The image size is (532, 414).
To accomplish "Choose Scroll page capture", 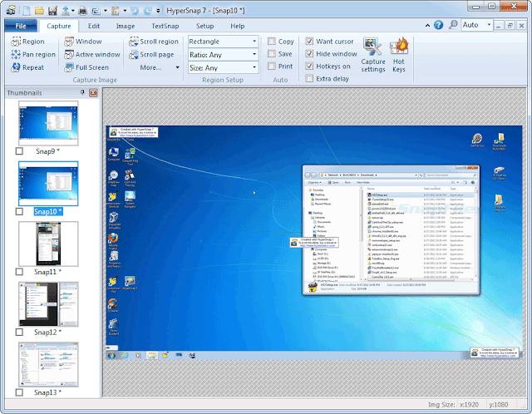I will (151, 54).
